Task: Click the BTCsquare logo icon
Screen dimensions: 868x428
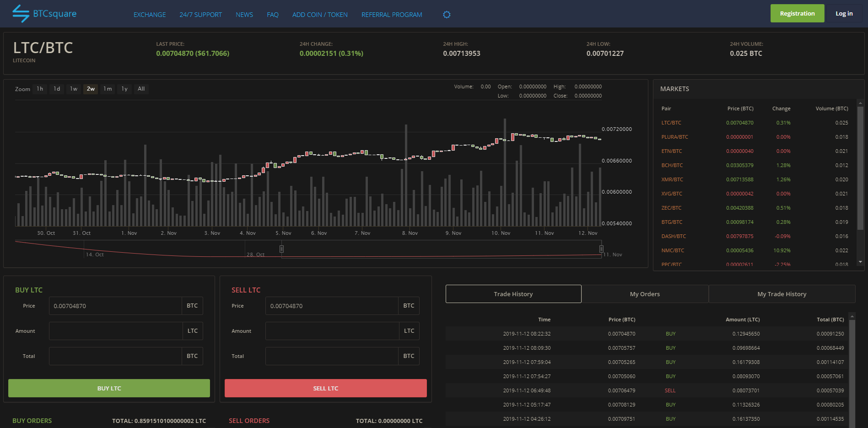Action: point(21,14)
